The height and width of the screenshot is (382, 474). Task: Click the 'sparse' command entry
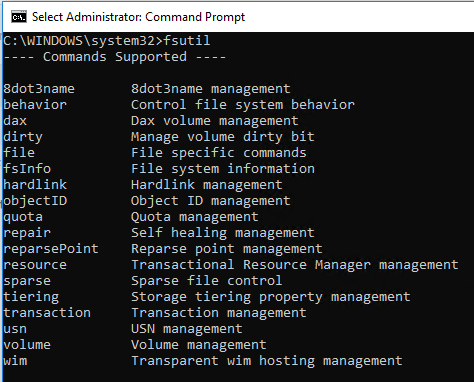tap(27, 281)
